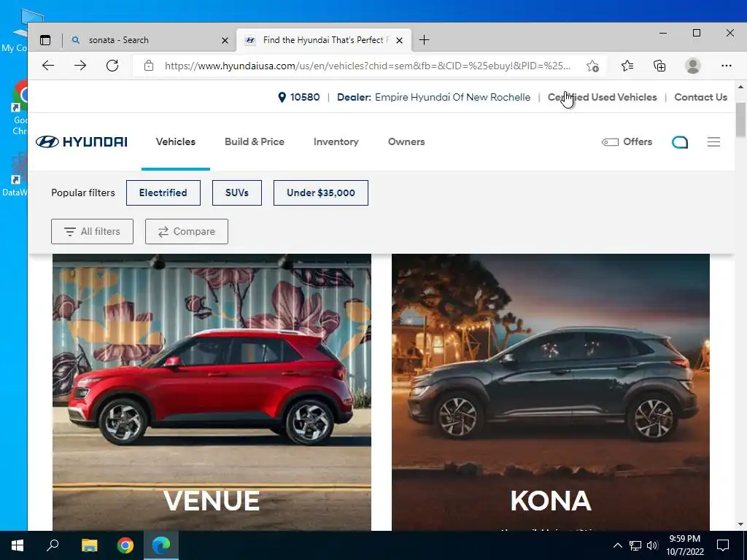Open the notification center icon
Screen dimensions: 747x560
(x=723, y=545)
